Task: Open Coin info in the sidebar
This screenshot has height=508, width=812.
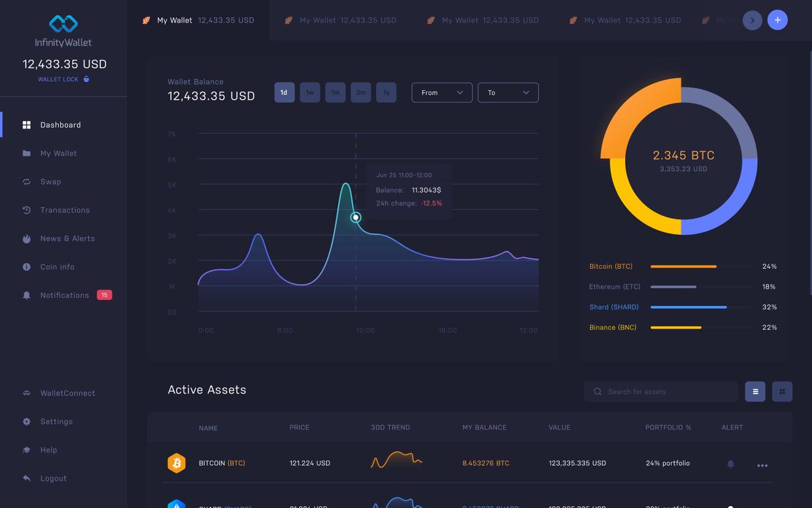Action: coord(58,267)
